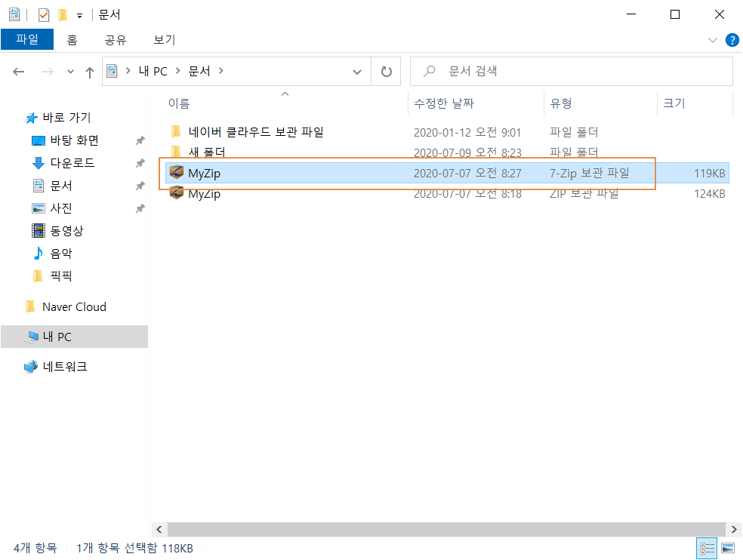Click the 2020-01-12 오전 9:01 date cell

(x=467, y=132)
